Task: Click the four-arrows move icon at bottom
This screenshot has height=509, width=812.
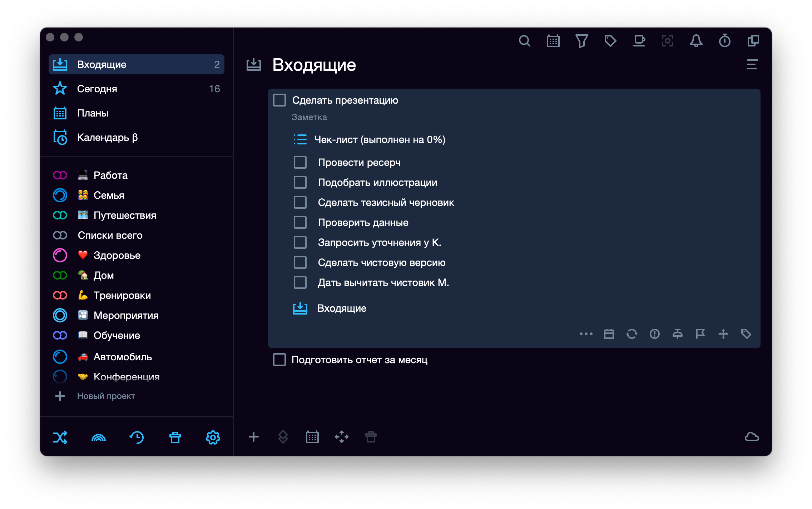Action: click(x=341, y=437)
